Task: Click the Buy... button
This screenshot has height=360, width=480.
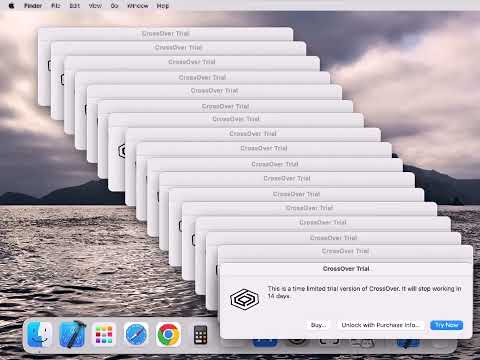Action: 318,325
